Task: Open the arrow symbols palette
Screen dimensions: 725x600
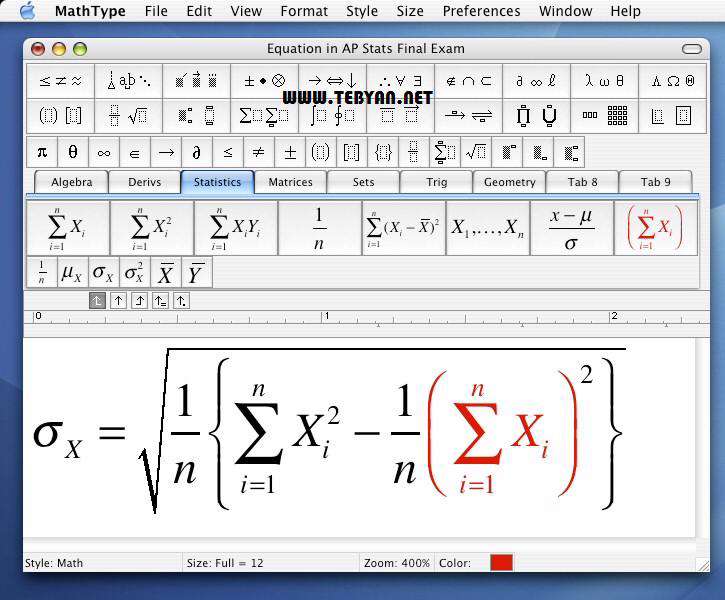Action: [x=332, y=81]
